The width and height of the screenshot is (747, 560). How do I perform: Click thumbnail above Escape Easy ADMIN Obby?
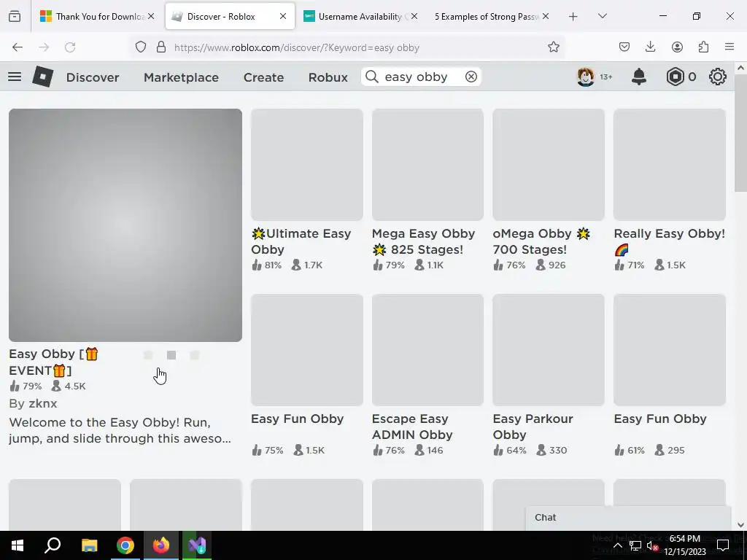coord(427,350)
